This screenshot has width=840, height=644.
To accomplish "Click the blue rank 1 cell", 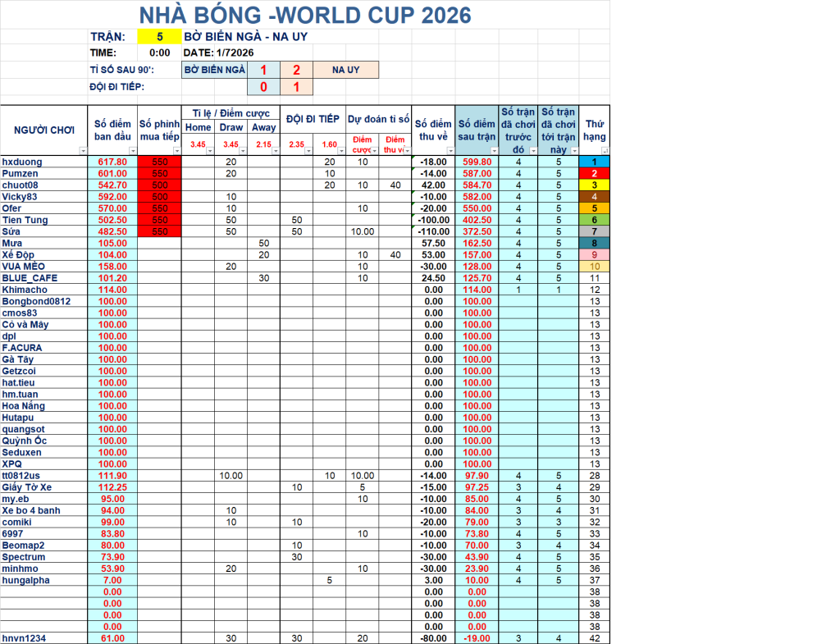I will click(x=594, y=162).
